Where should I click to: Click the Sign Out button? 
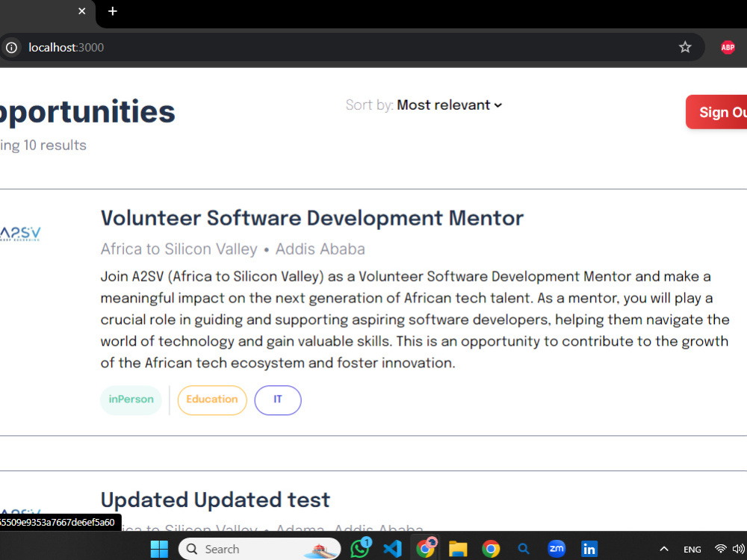coord(716,112)
